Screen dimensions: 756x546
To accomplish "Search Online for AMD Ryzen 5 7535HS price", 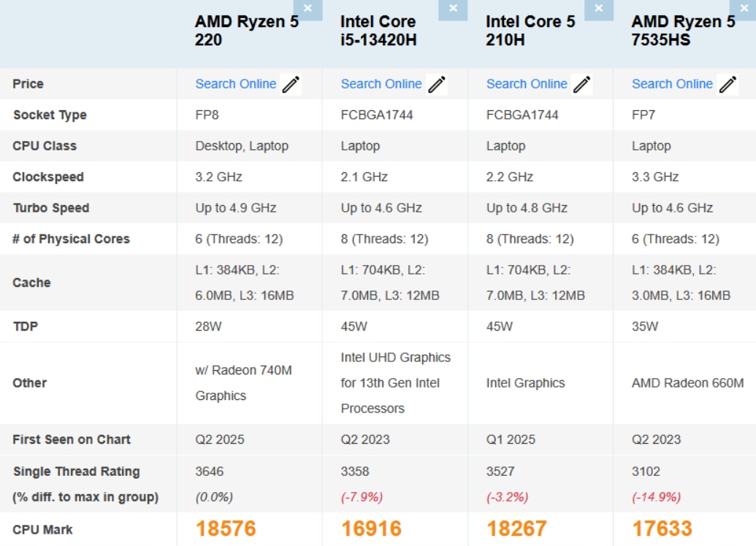I will click(673, 84).
